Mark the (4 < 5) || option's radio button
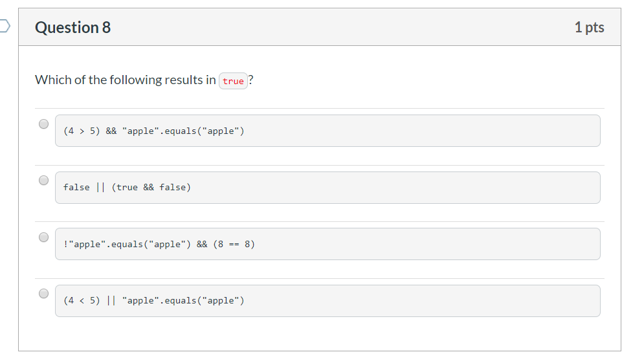The width and height of the screenshot is (644, 363). tap(43, 294)
